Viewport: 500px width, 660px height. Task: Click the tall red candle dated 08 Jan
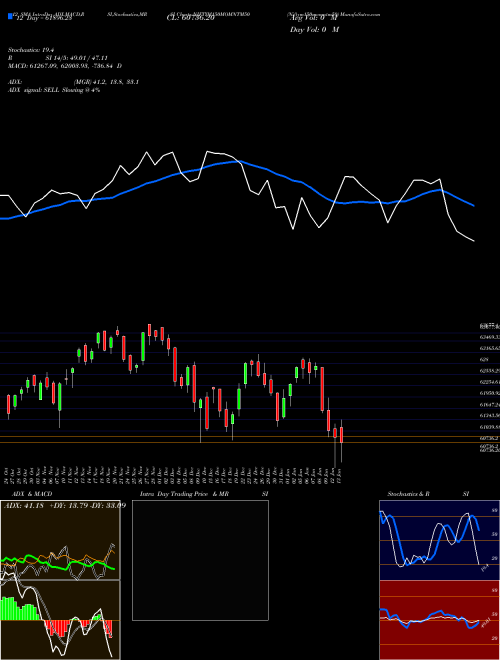click(322, 389)
